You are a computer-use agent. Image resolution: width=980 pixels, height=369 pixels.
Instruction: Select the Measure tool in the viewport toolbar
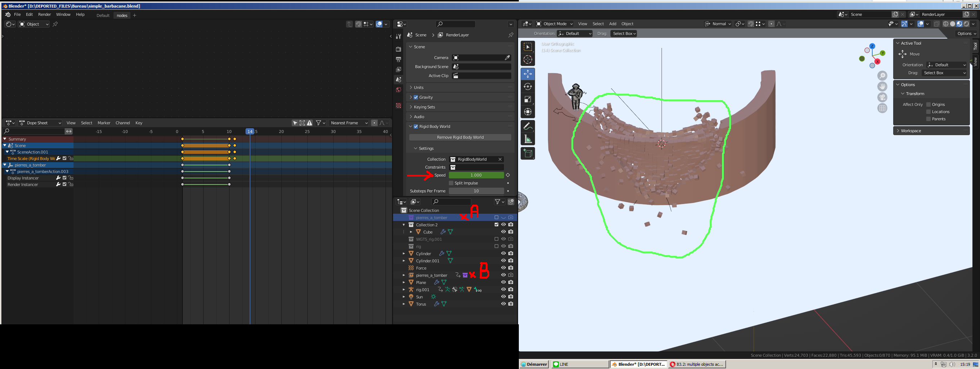coord(528,139)
